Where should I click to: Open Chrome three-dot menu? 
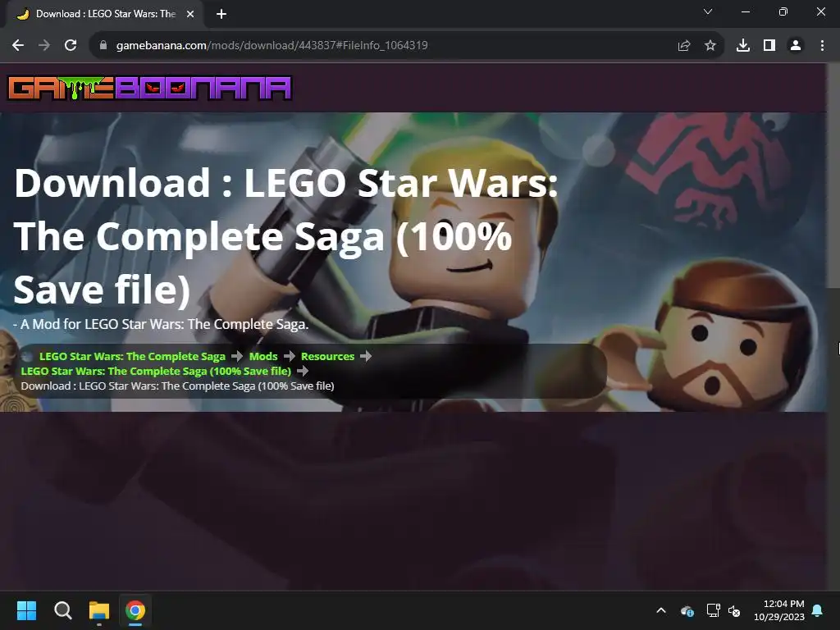point(822,46)
